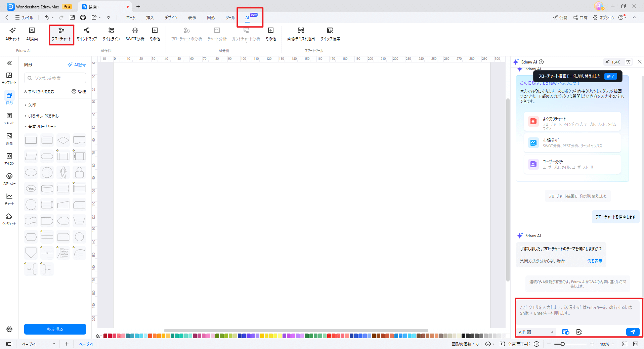Open the 100% zoom level dropdown
Viewport: 644px width, 349px height.
click(607, 344)
